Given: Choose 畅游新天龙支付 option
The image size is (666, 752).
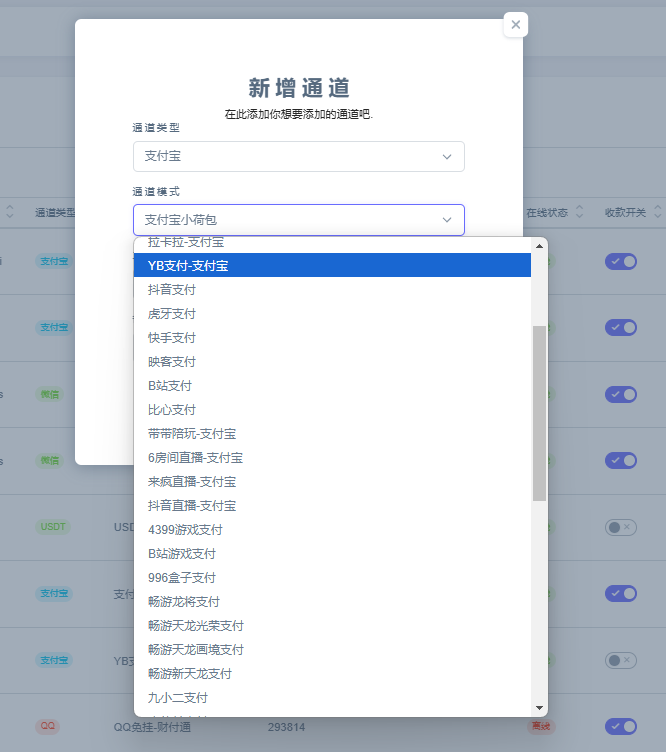Looking at the screenshot, I should (x=332, y=673).
